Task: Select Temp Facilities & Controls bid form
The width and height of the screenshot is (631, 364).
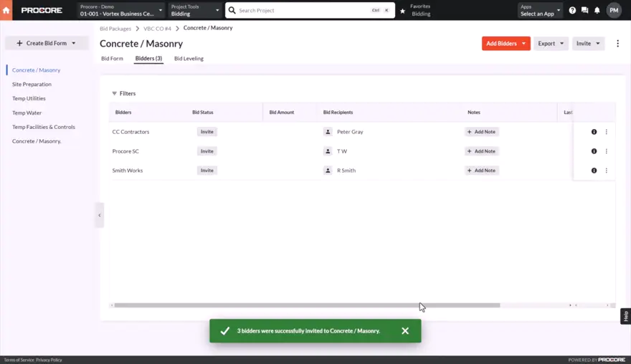Action: point(44,127)
